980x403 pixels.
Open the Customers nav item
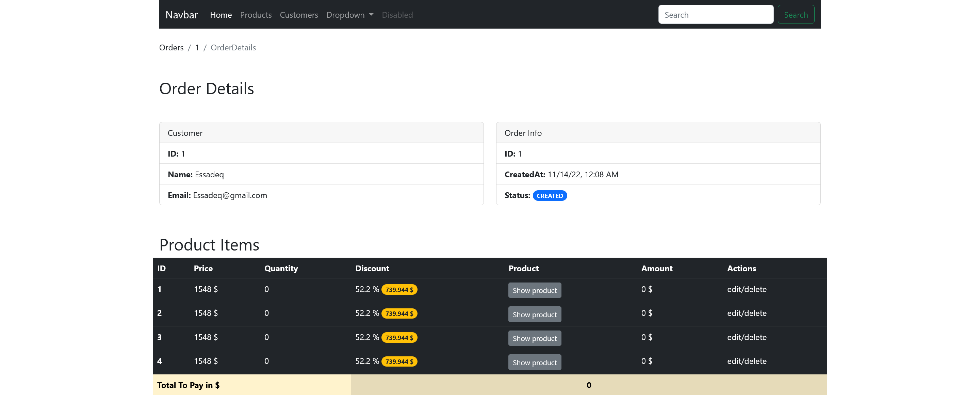click(299, 15)
